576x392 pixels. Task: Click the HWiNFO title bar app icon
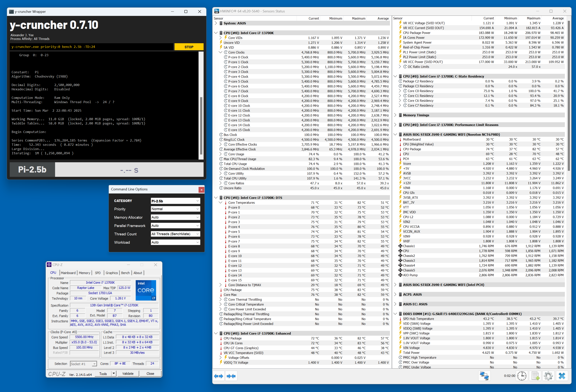pos(217,11)
